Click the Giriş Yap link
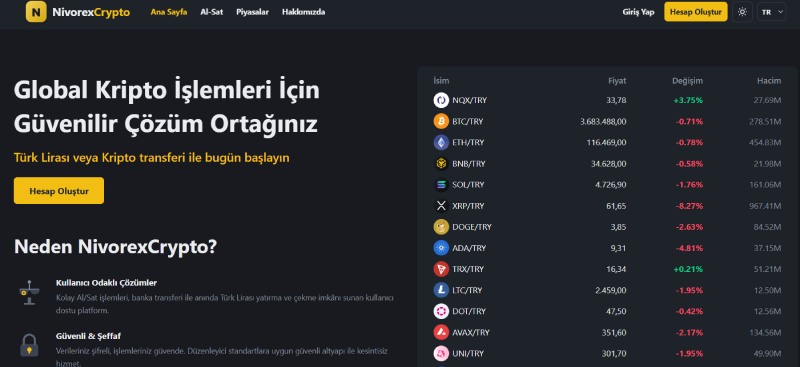The width and height of the screenshot is (800, 367). coord(638,12)
